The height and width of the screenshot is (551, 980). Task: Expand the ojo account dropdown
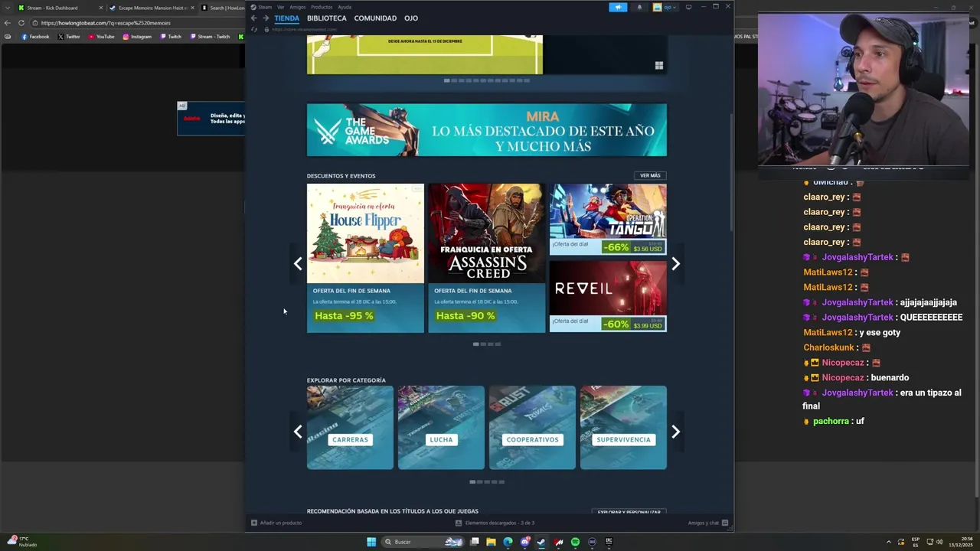(x=665, y=7)
